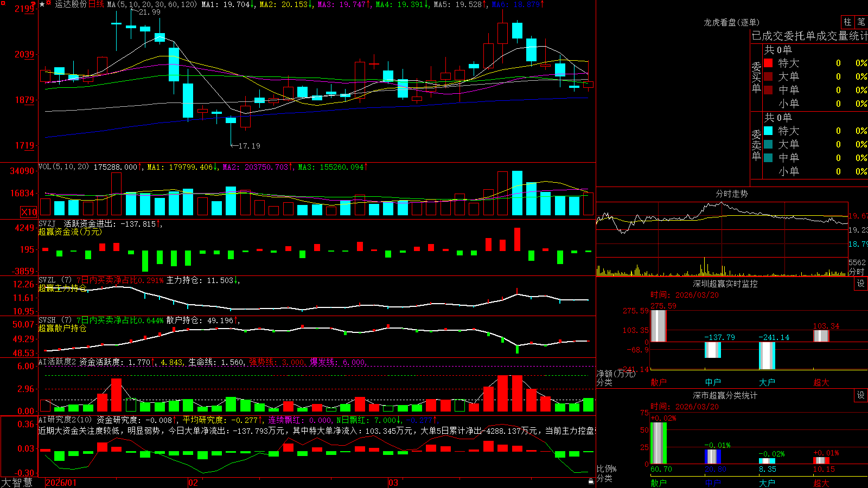Click the 10.15 超大 bar in 分类统计
This screenshot has height=488, width=868.
[821, 460]
